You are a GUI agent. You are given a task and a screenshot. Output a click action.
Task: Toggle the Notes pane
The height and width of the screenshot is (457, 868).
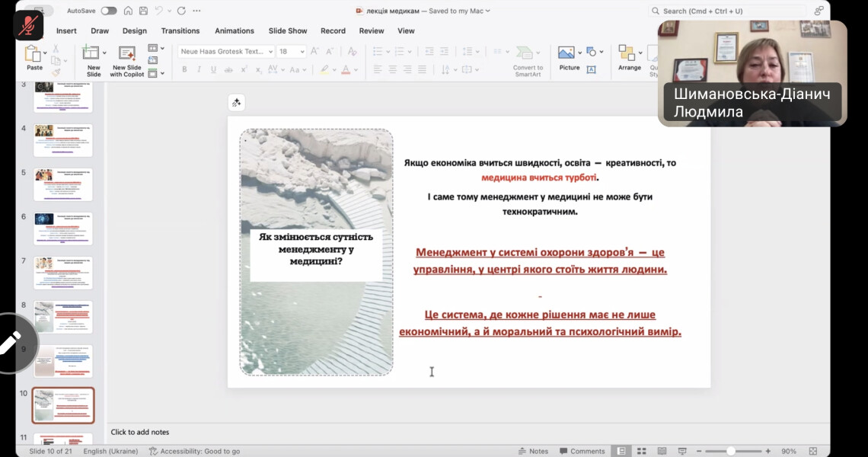tap(533, 450)
